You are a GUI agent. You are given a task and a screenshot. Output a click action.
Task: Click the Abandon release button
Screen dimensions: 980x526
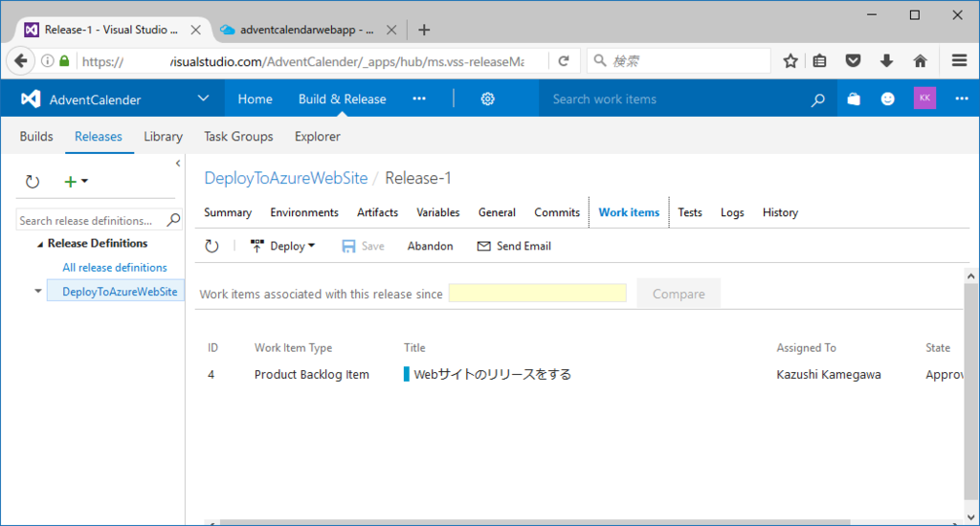[x=430, y=246]
